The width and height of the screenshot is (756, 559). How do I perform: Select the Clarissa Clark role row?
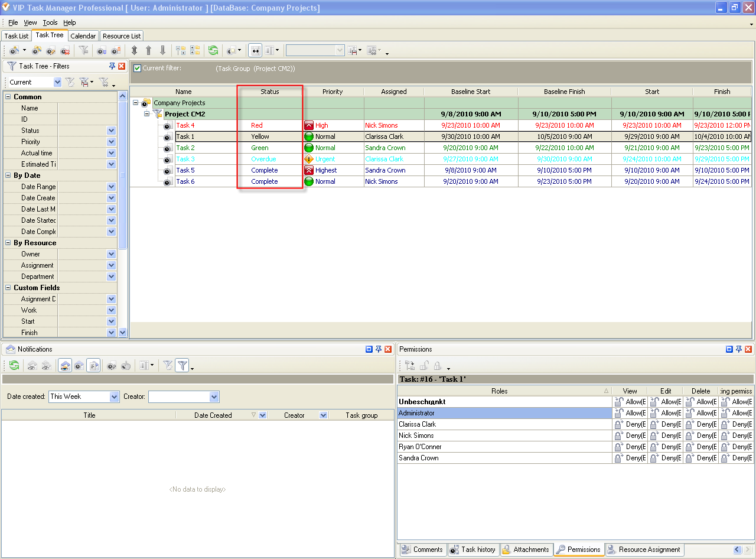click(x=417, y=424)
